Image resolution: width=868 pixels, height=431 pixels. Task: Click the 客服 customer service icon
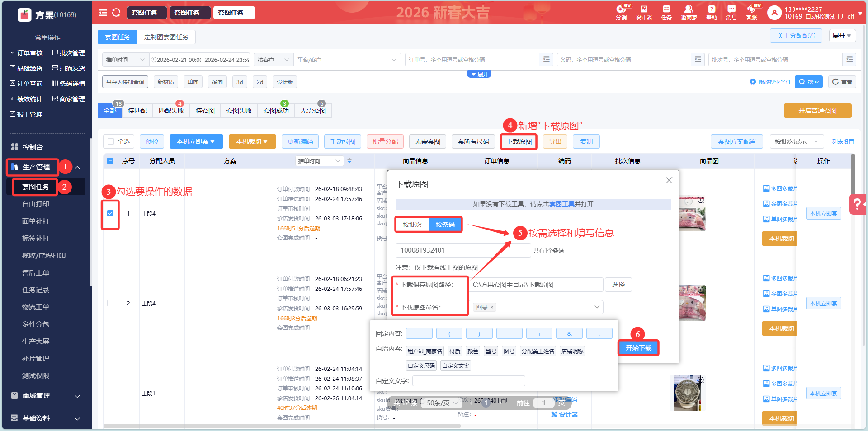[x=751, y=12]
